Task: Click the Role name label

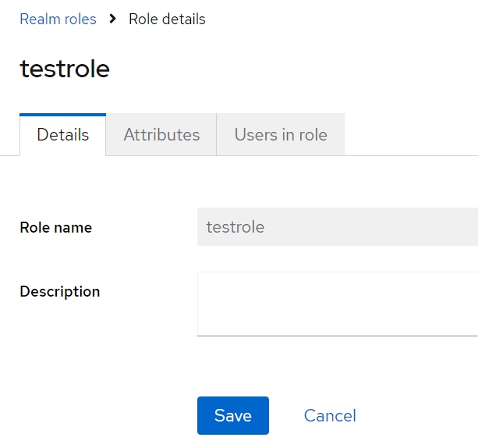Action: [x=55, y=228]
